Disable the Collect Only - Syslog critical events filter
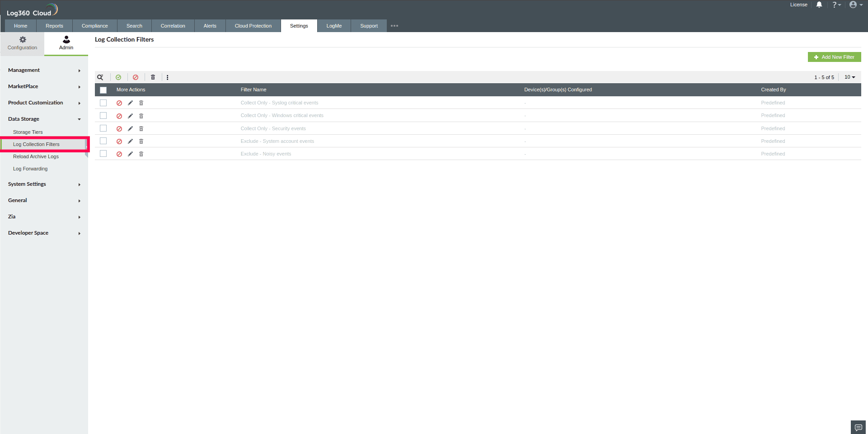Viewport: 868px width, 434px height. 119,103
